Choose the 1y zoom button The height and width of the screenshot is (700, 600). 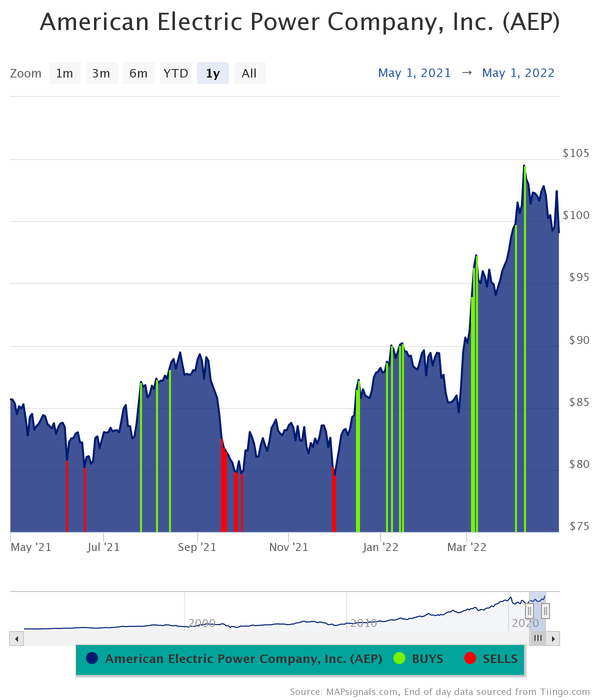coord(213,73)
